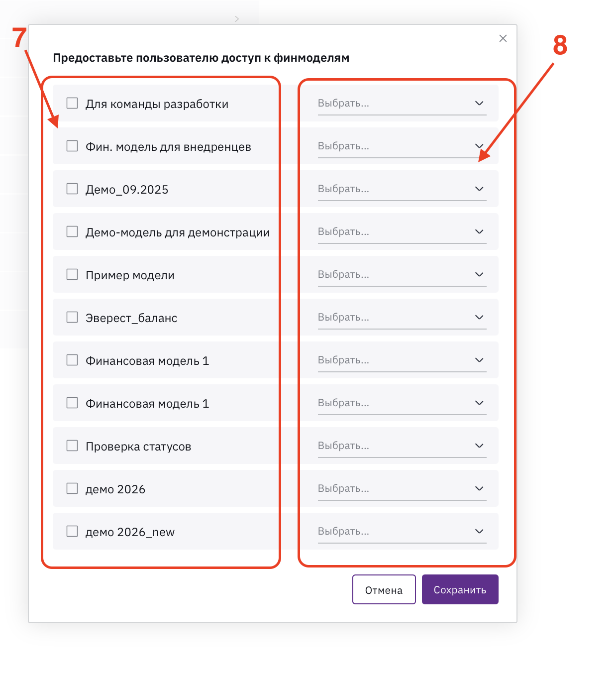The width and height of the screenshot is (616, 679).
Task: Save access settings with "Сохранить"
Action: (x=460, y=589)
